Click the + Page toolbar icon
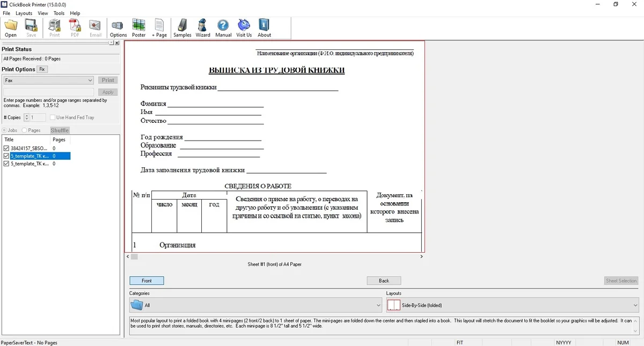Viewport: 644px width, 346px height. [x=159, y=25]
